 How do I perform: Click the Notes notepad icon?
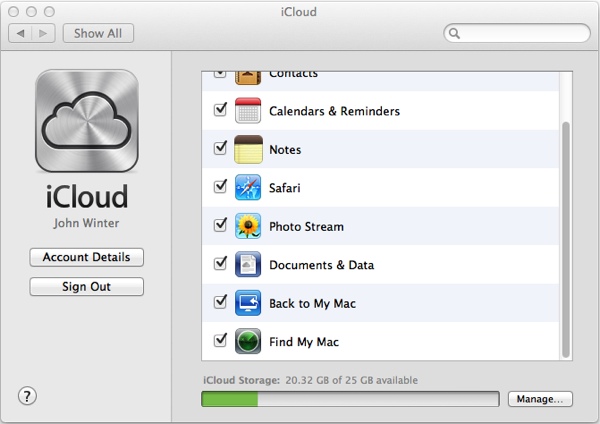coord(248,149)
